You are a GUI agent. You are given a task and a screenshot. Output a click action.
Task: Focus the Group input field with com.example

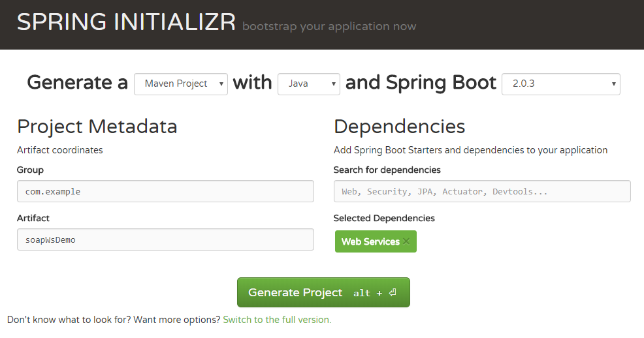point(165,191)
